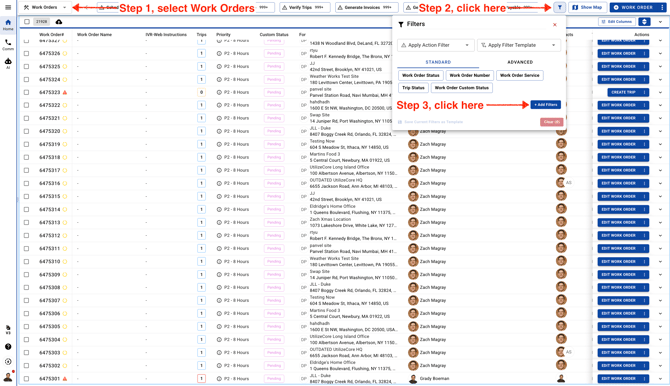Open three-dot menu for Edit Work Order 6475310

click(644, 262)
